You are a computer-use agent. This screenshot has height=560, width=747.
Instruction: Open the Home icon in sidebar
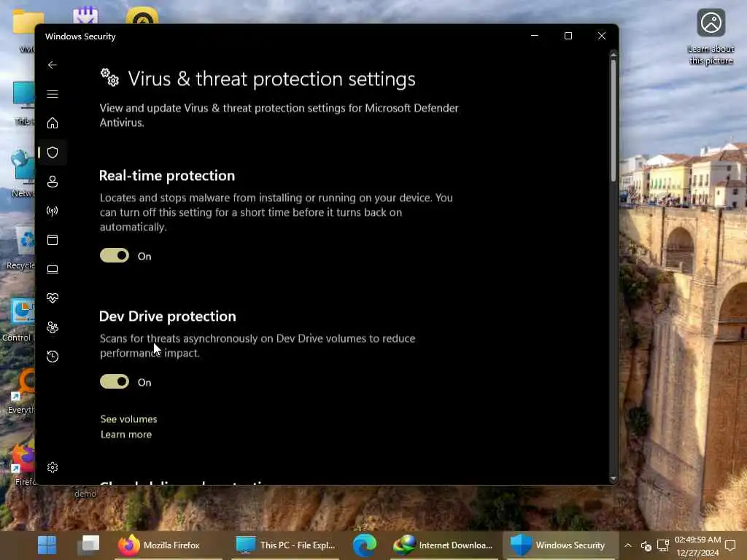coord(53,122)
